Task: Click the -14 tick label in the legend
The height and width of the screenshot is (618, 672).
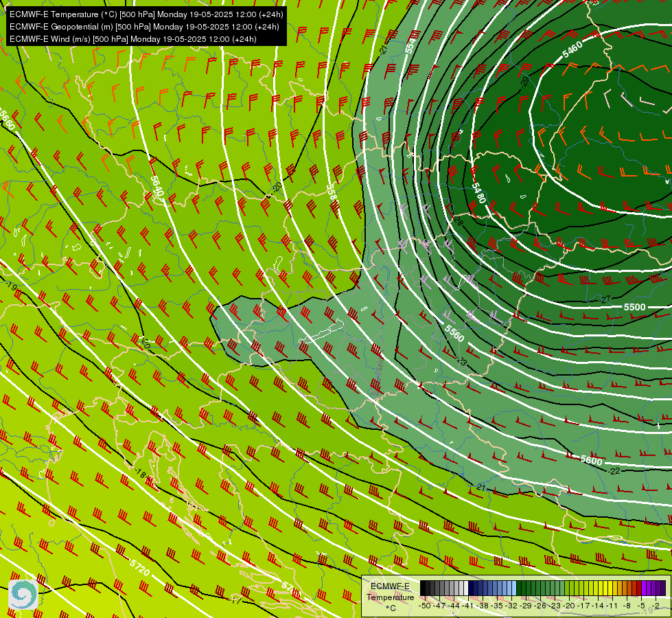Action: tap(599, 606)
